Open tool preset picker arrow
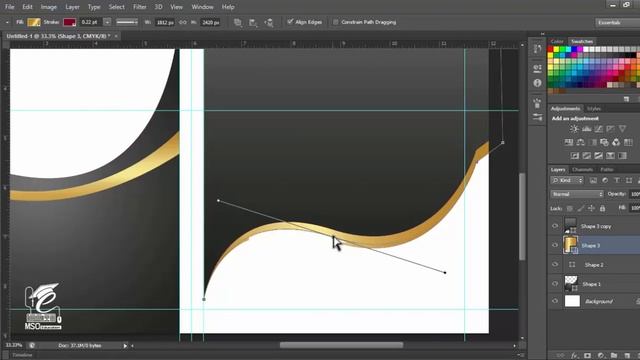This screenshot has height=360, width=640. [7, 22]
